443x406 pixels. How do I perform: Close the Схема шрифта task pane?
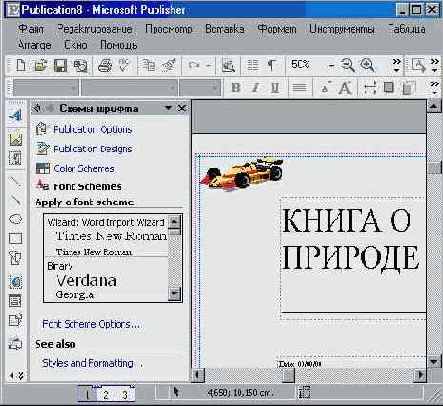pyautogui.click(x=182, y=108)
